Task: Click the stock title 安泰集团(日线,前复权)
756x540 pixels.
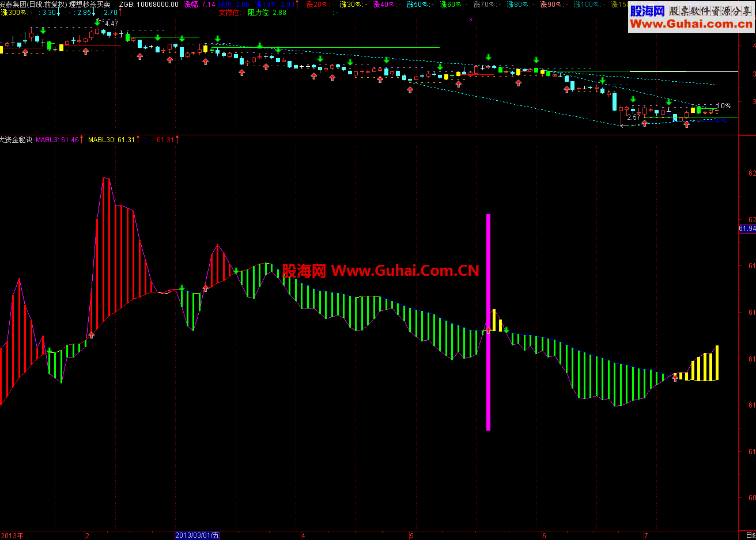Action: coord(33,4)
